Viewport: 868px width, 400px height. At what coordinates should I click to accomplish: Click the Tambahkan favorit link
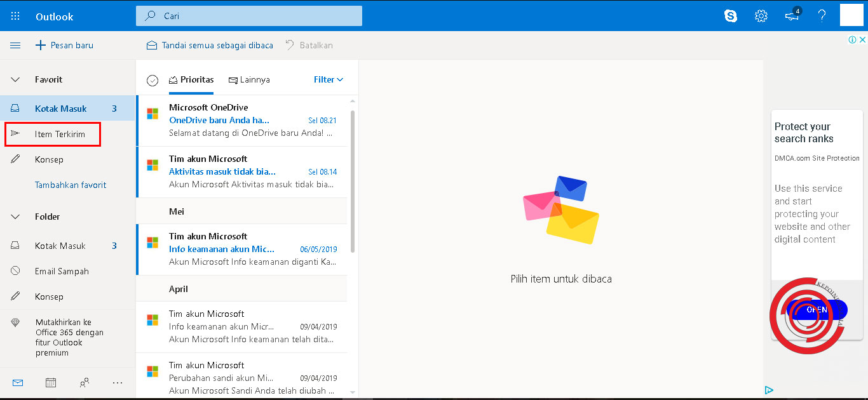click(x=71, y=185)
